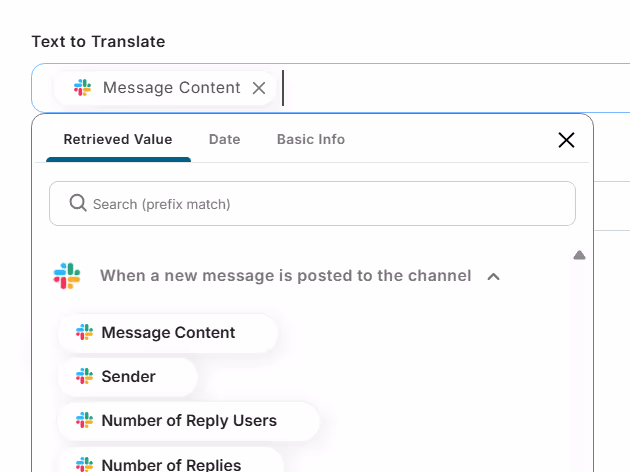The width and height of the screenshot is (630, 472).
Task: Click the scroll-up arrow of the list
Action: [579, 255]
